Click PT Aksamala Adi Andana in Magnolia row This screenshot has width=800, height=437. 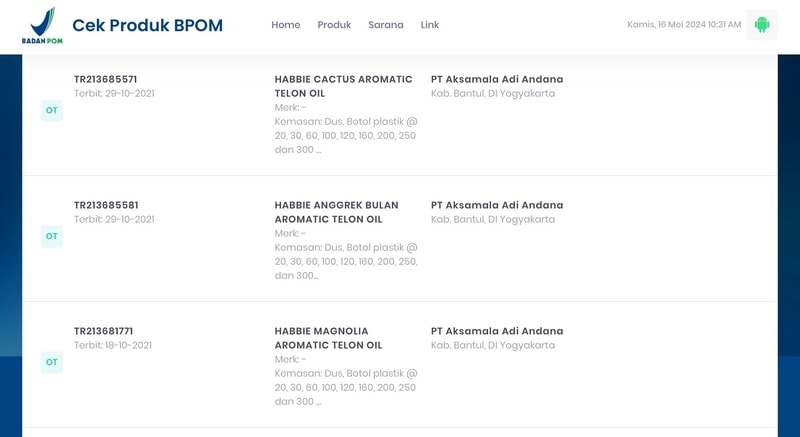pos(497,331)
